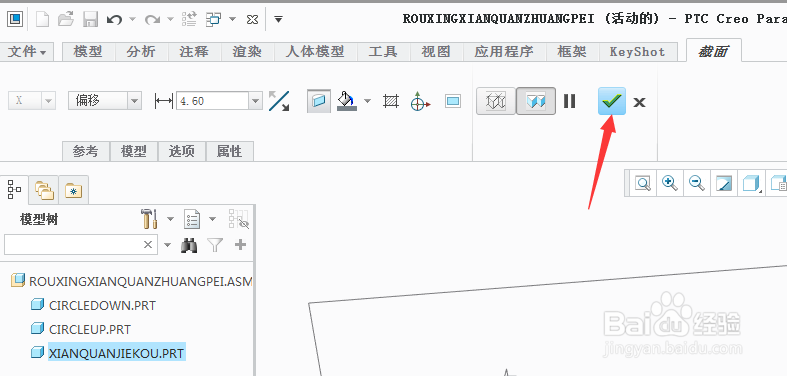The image size is (787, 376).
Task: Enable the free positioning dragger
Action: 420,101
